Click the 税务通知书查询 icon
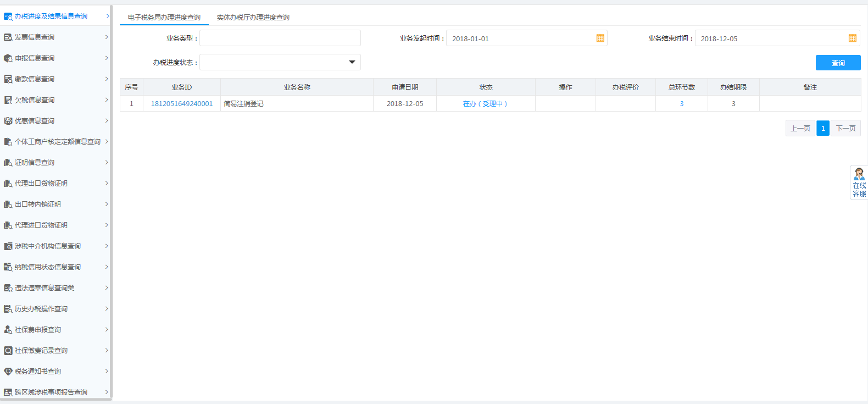868x404 pixels. pos(8,372)
